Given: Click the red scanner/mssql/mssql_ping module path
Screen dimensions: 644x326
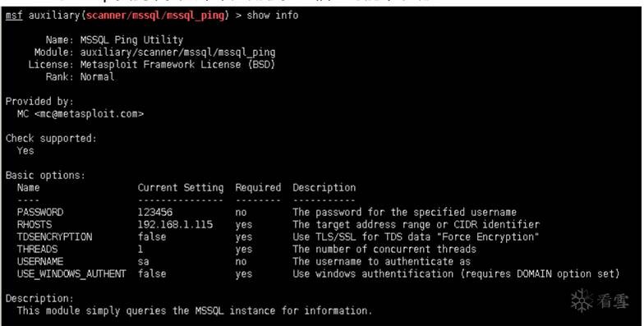Looking at the screenshot, I should click(155, 16).
